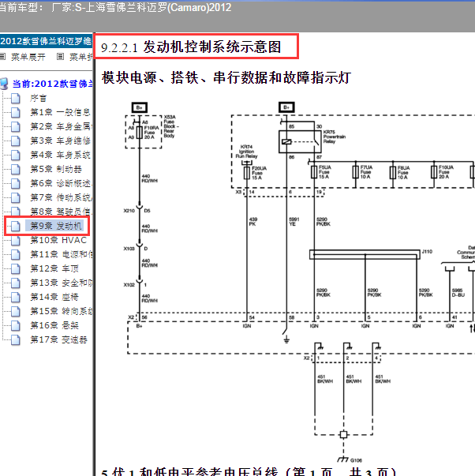Click the F8UA Fuse 10 A label
Viewport: 475px width, 476px height.
point(403,172)
